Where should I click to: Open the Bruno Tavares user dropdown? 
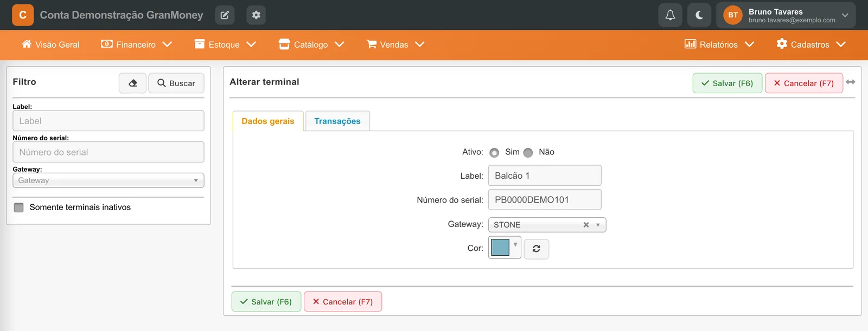coord(786,15)
